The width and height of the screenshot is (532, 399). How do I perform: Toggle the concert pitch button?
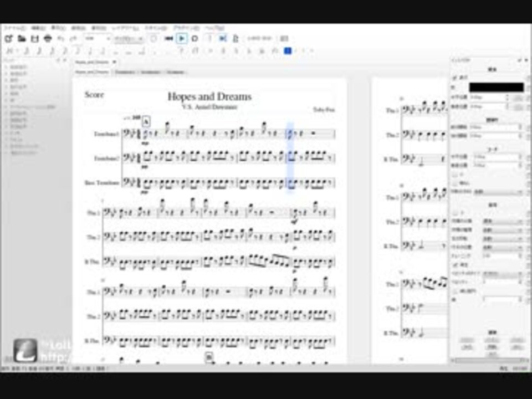[260, 39]
